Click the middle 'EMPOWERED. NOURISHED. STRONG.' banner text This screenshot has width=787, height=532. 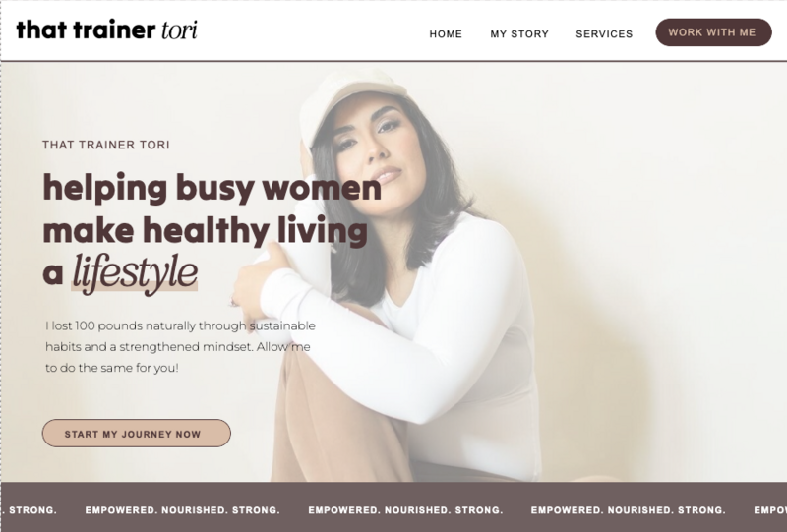point(405,510)
